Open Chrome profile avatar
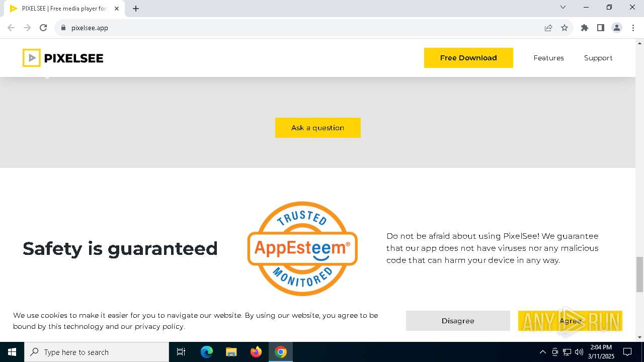Screen dimensions: 644x362 click(x=617, y=28)
